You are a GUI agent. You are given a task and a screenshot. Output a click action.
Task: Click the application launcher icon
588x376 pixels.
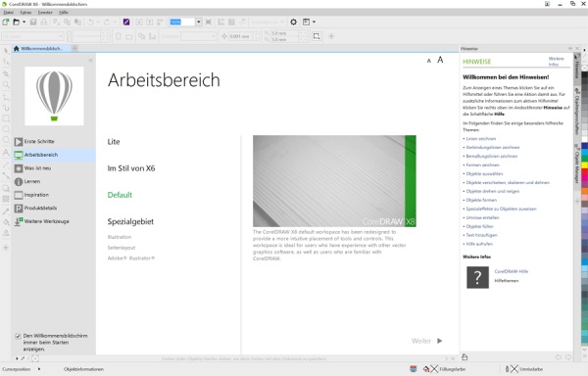(307, 23)
